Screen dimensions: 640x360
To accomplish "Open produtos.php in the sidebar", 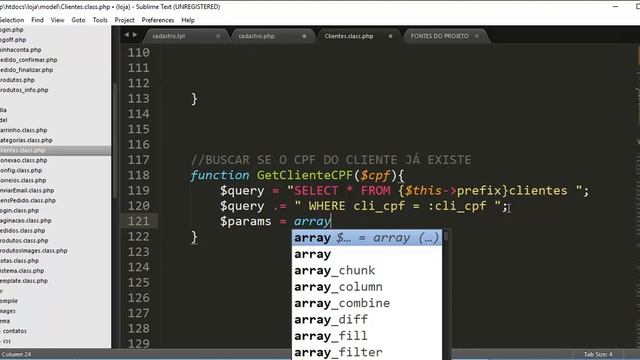I will pos(17,80).
